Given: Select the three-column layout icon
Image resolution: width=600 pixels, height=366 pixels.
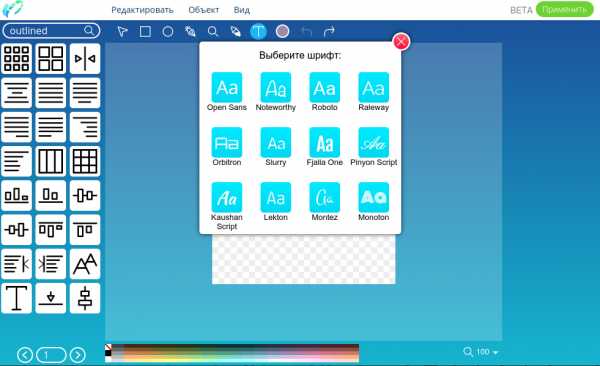Looking at the screenshot, I should pyautogui.click(x=51, y=161).
